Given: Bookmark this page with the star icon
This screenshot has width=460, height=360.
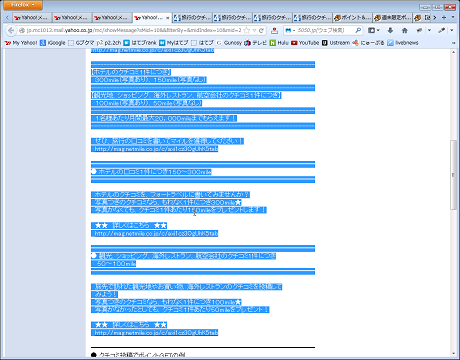Looking at the screenshot, I should point(247,30).
